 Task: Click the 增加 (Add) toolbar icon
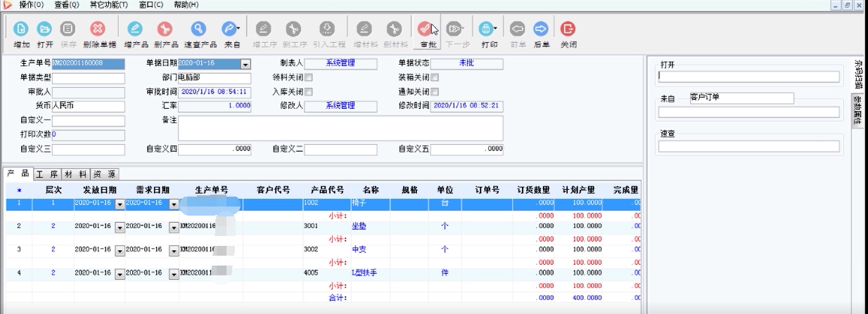(x=22, y=29)
